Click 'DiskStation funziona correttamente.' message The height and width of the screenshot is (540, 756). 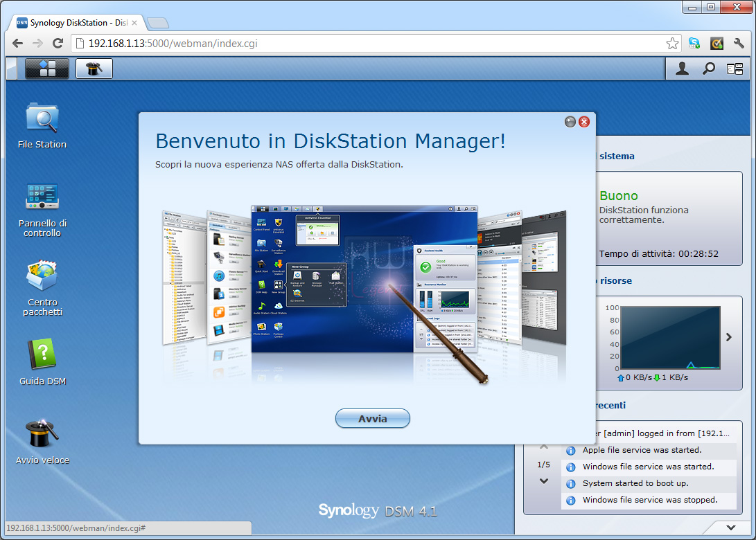click(x=644, y=215)
